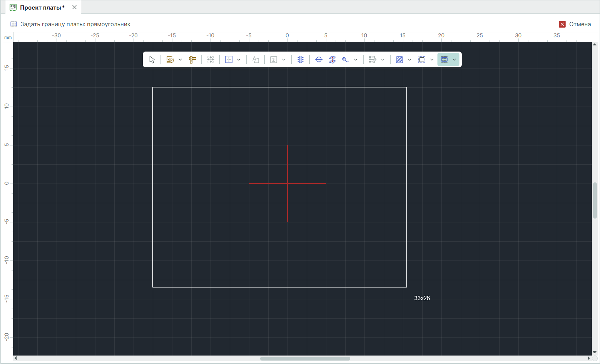Screen dimensions: 600x364
Task: Click the grid square with cross icon
Action: point(229,60)
